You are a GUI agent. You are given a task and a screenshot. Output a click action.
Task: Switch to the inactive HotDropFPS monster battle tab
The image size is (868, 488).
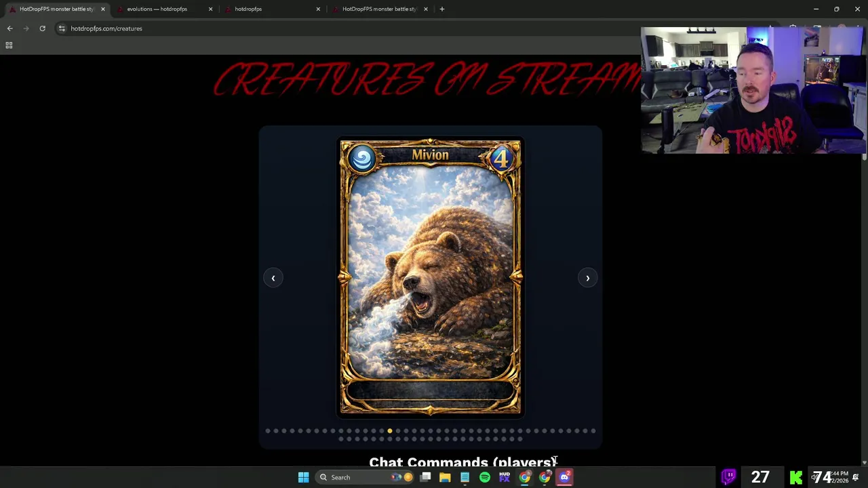tap(380, 9)
